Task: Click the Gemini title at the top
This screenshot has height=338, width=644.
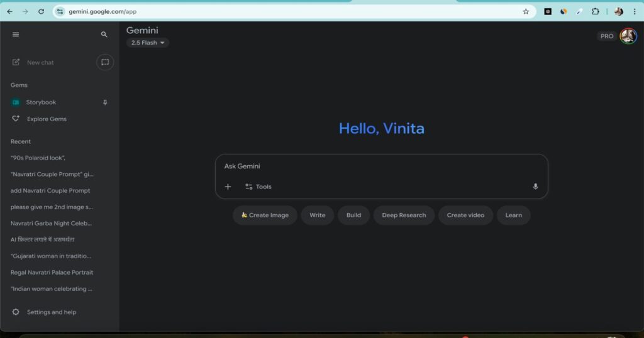Action: (x=142, y=30)
